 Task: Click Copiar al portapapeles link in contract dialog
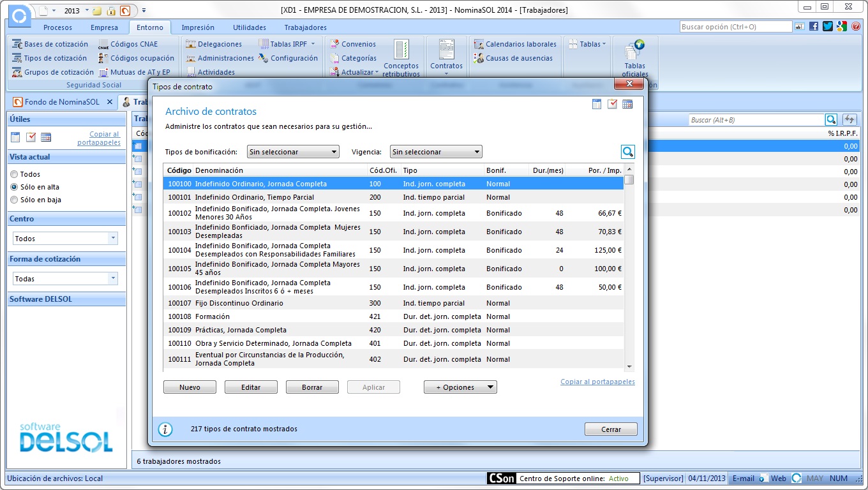tap(597, 382)
